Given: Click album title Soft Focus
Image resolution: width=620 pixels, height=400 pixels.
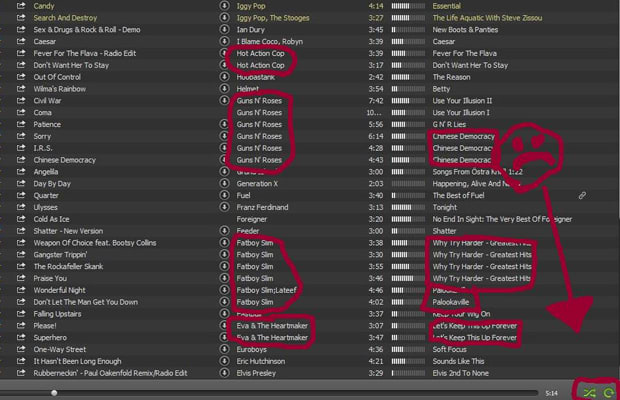Looking at the screenshot, I should pos(449,349).
